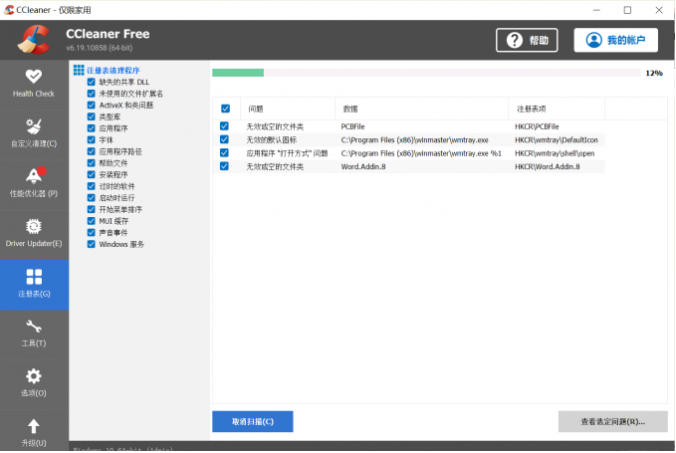676x453 pixels.
Task: Select 应用程序 "打开方式" 问题 cell
Action: click(x=287, y=153)
